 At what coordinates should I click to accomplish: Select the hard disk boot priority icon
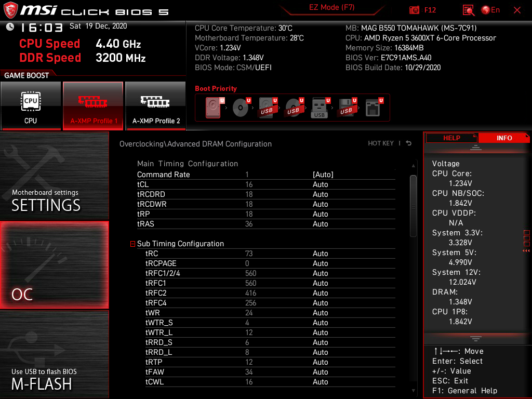click(x=214, y=108)
